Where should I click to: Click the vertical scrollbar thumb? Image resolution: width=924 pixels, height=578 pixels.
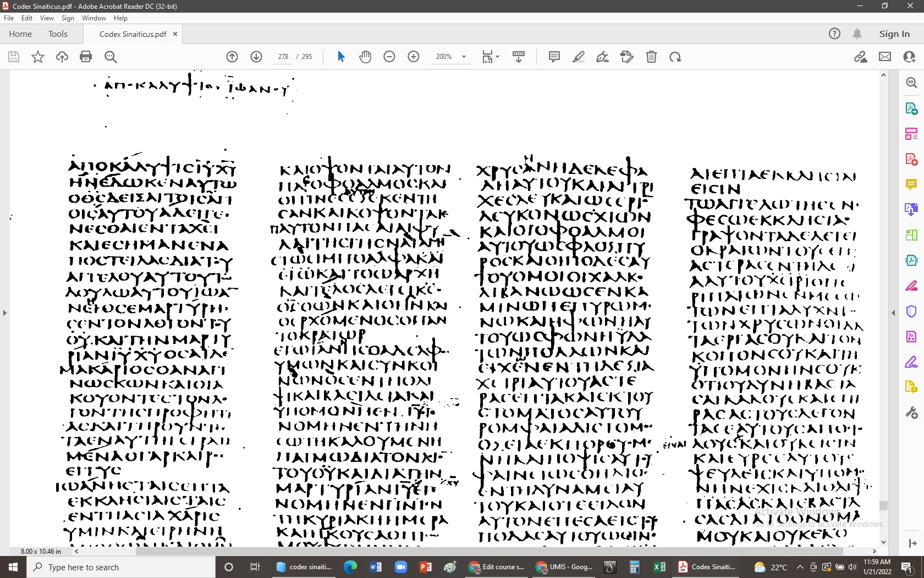click(883, 505)
